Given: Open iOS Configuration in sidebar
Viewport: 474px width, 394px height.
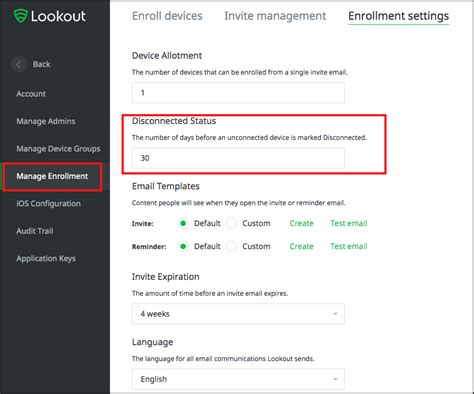Looking at the screenshot, I should pyautogui.click(x=48, y=203).
